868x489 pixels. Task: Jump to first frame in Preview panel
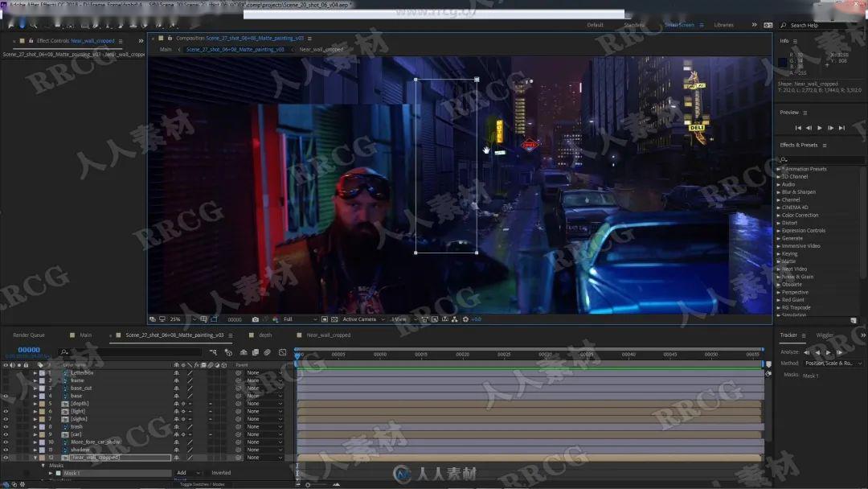(x=798, y=128)
